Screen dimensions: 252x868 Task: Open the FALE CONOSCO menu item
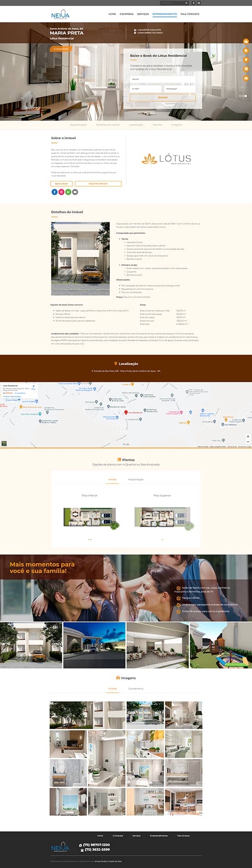pos(190,14)
